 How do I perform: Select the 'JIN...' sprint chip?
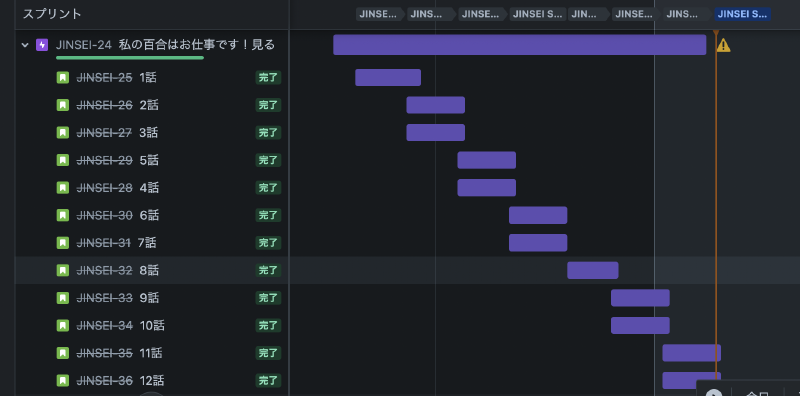pos(589,14)
